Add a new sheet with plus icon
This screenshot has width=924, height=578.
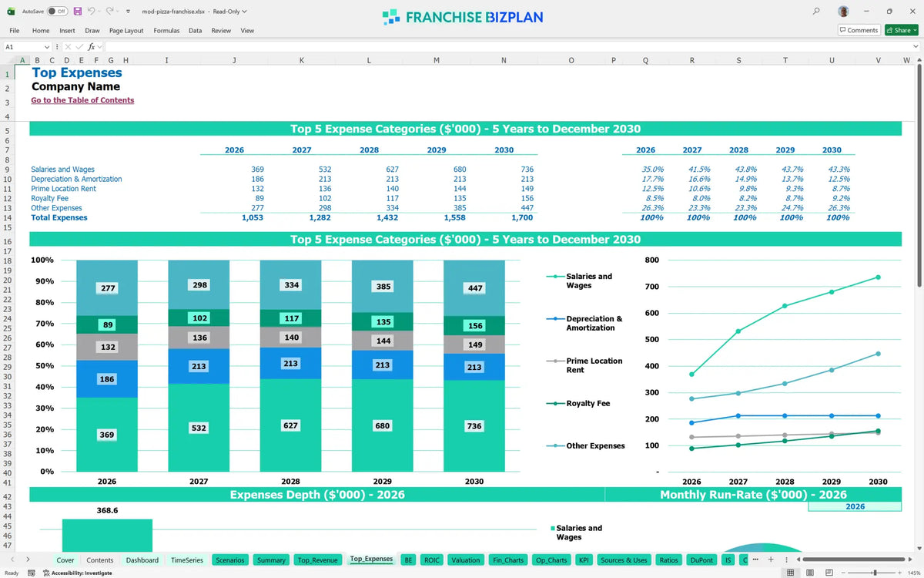coord(771,560)
